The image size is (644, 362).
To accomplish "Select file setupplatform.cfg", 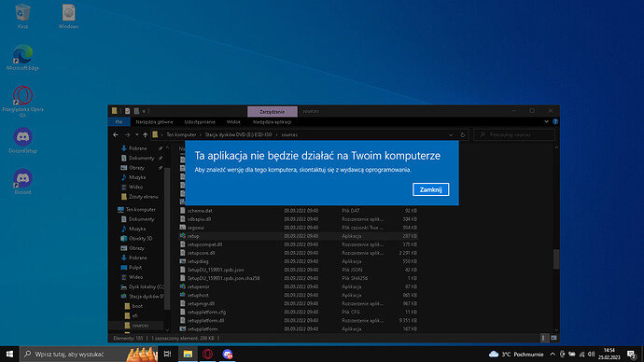I will [x=206, y=312].
